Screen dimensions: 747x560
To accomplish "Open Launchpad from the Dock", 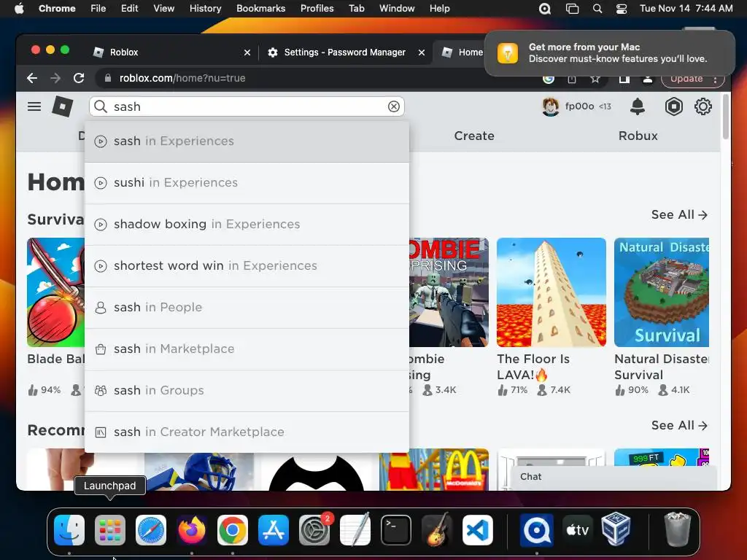I will tap(110, 530).
